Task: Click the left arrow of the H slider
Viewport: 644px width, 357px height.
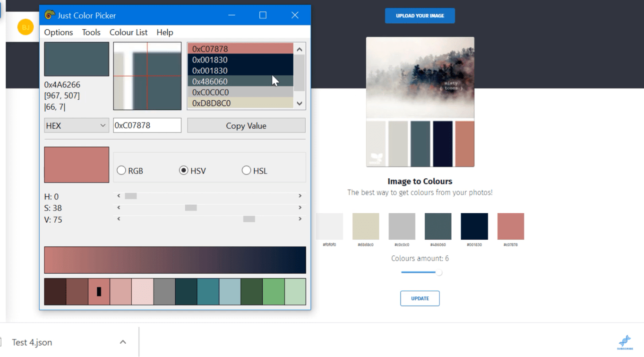Action: (119, 196)
